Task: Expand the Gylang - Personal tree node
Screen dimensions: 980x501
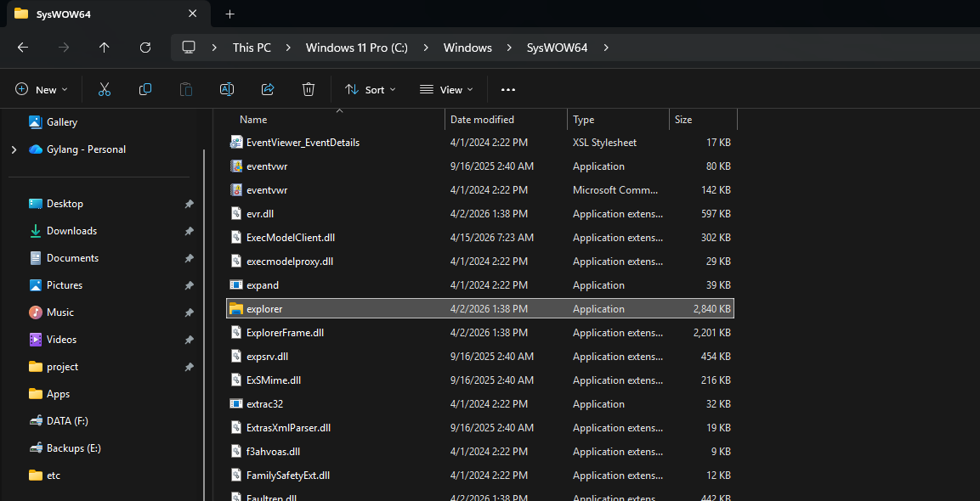Action: pos(14,149)
